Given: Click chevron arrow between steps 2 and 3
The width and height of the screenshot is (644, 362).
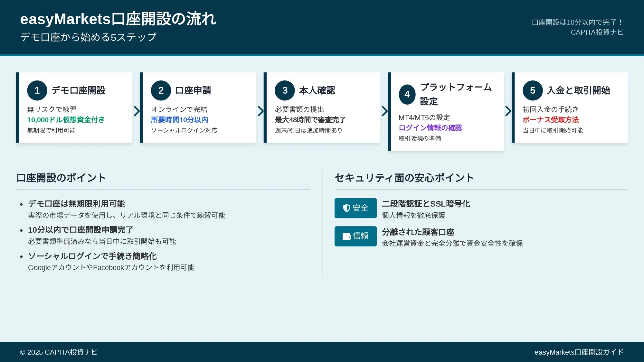Looking at the screenshot, I should 261,111.
